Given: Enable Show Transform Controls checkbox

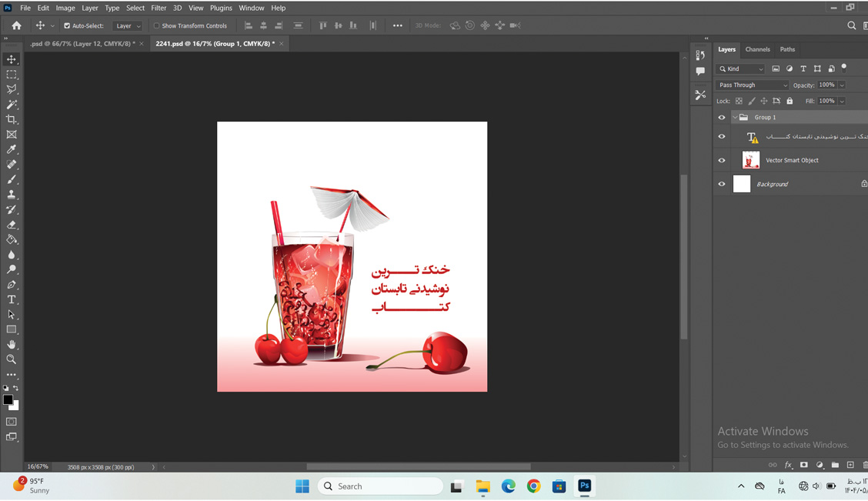Looking at the screenshot, I should [157, 25].
